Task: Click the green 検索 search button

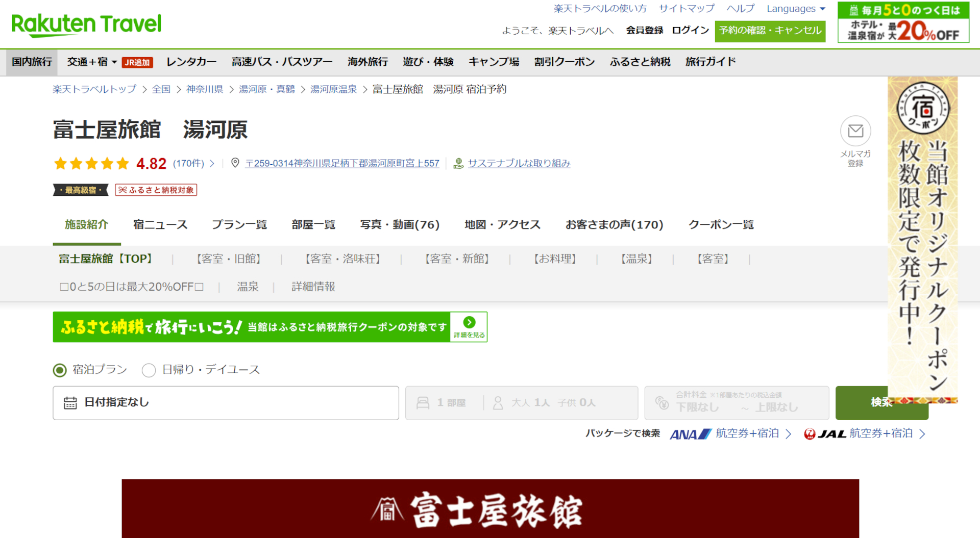Action: pos(881,403)
